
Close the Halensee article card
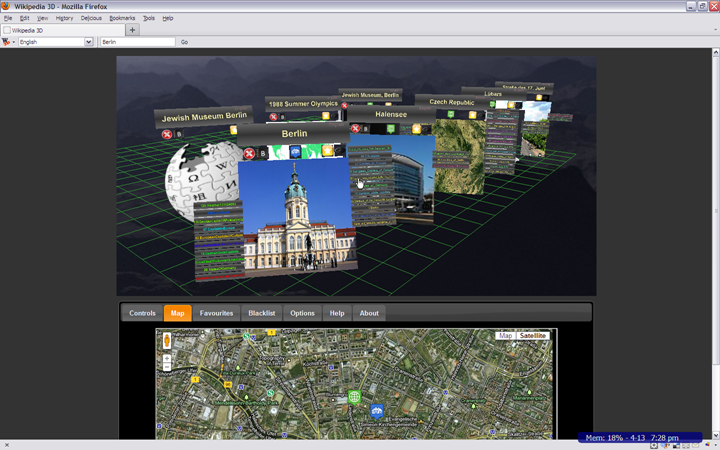point(355,128)
